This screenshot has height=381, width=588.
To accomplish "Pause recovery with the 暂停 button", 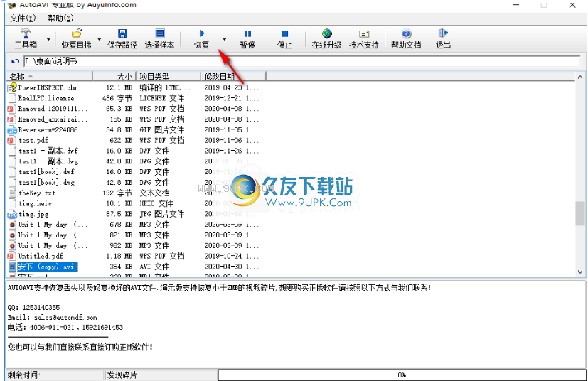I will [247, 38].
